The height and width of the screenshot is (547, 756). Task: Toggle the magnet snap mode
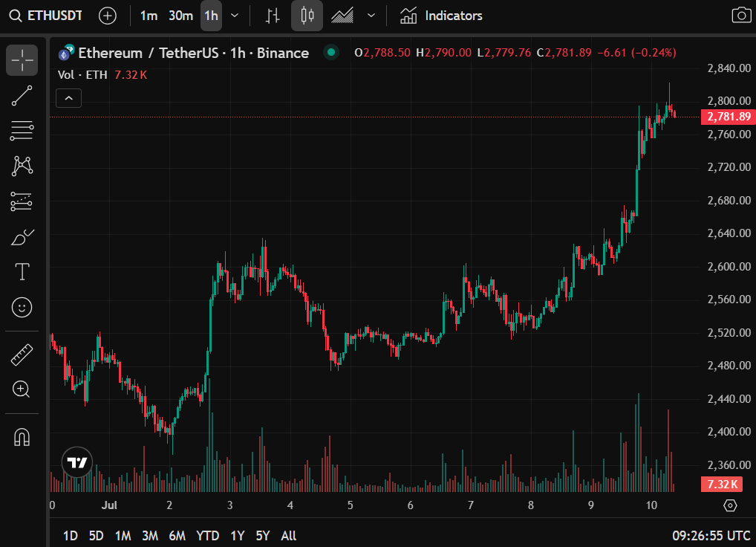coord(22,437)
